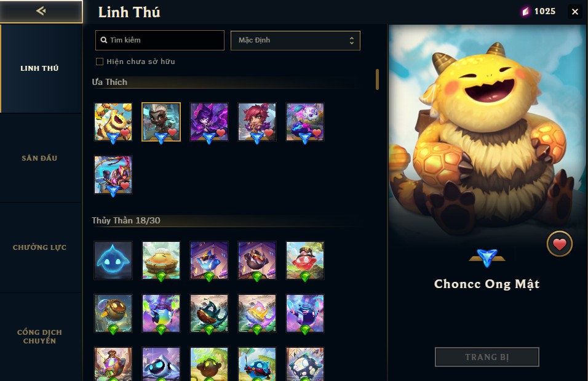Pick the red-haired chibi little legend

[x=257, y=122]
